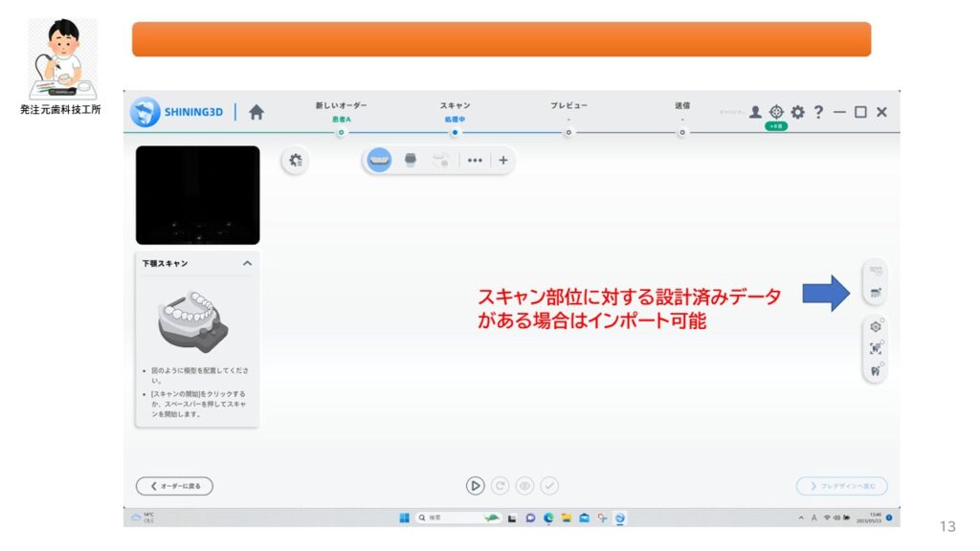Open the settings gear in title bar
This screenshot has width=980, height=551.
coord(797,112)
